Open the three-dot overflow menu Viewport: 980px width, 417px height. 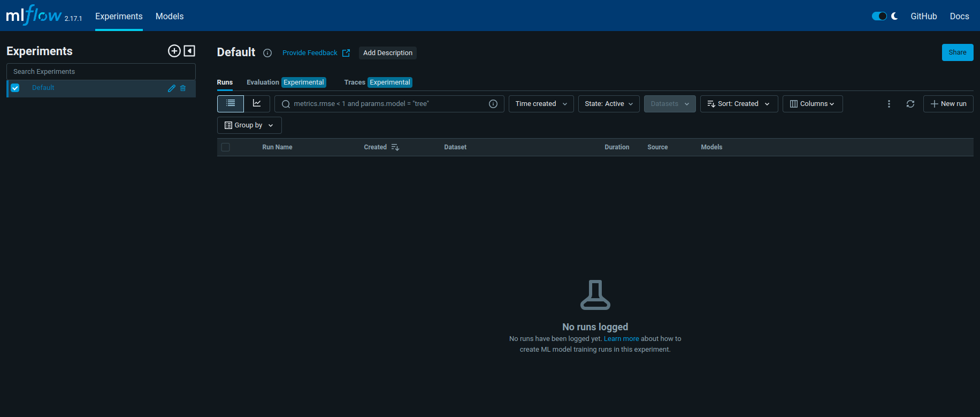[889, 104]
